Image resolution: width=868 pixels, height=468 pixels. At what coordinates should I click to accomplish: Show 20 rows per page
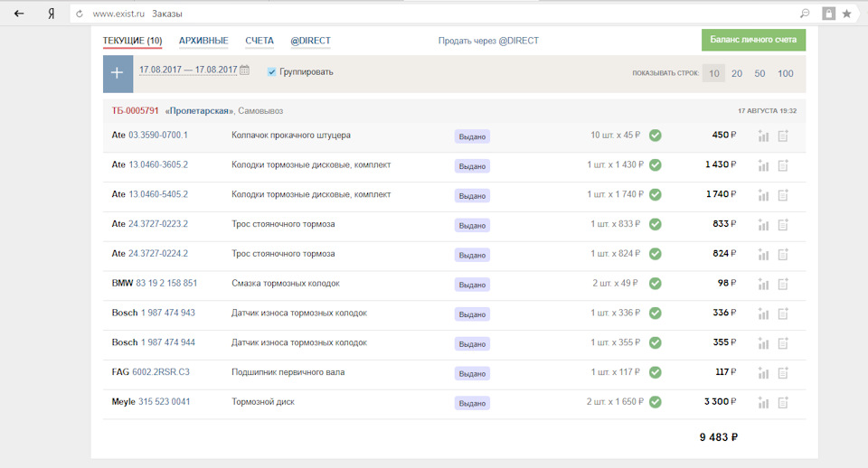tap(737, 73)
